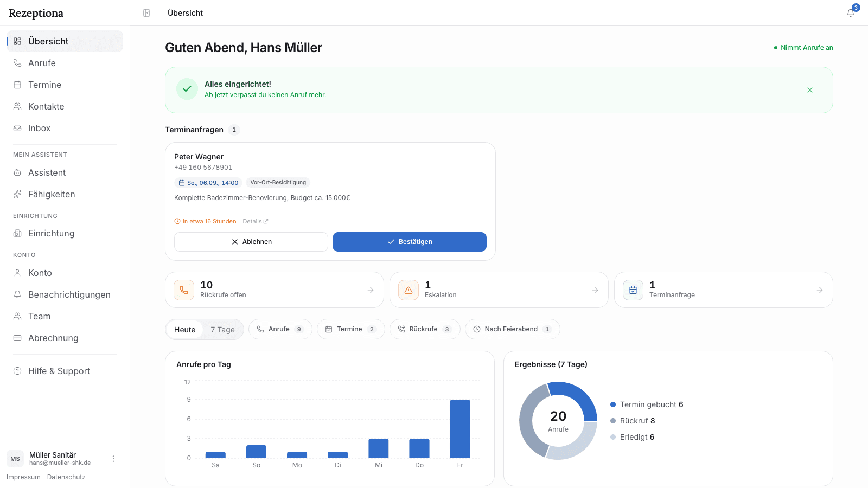Viewport: 868px width, 488px height.
Task: Click the Friday bar in chart
Action: click(460, 429)
